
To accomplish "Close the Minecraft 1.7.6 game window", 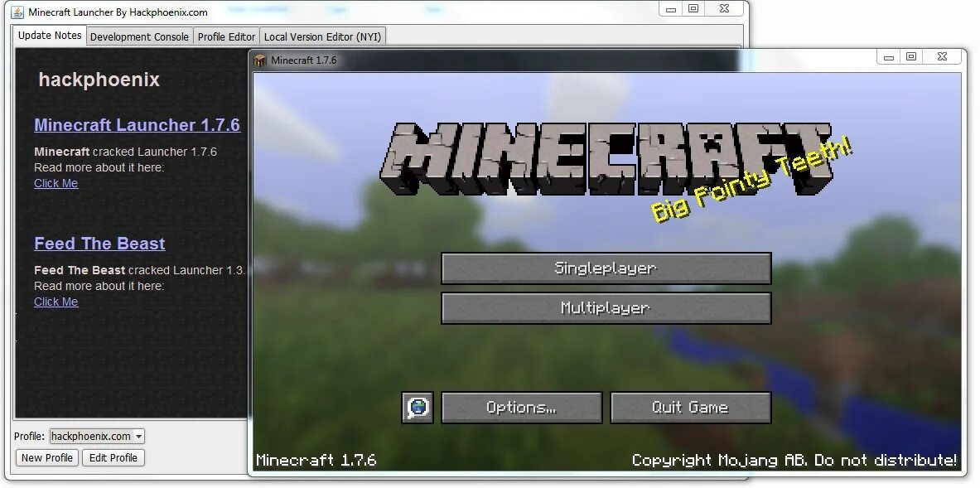I will [x=942, y=57].
